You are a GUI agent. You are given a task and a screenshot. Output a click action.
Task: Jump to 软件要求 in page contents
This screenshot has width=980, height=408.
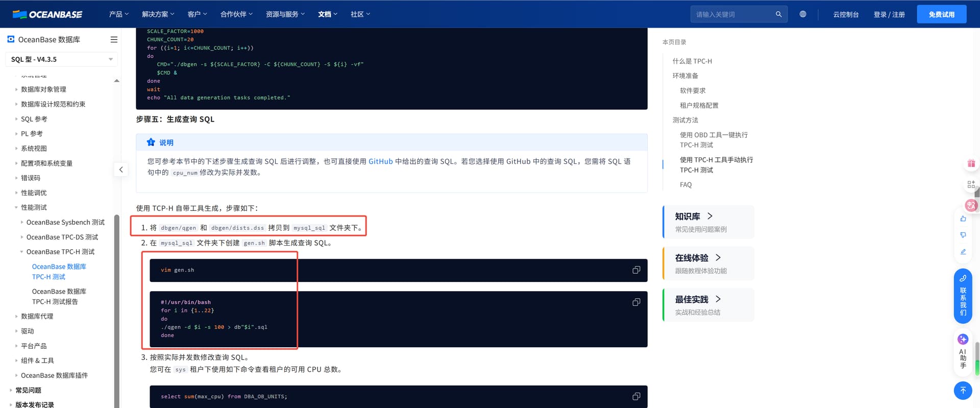[x=693, y=91]
